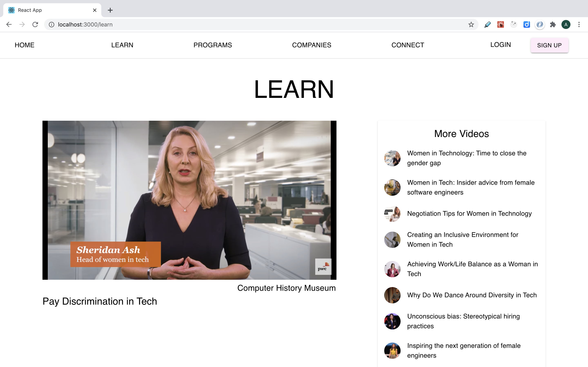The image size is (588, 367).
Task: Click the browser back arrow
Action: tap(9, 24)
